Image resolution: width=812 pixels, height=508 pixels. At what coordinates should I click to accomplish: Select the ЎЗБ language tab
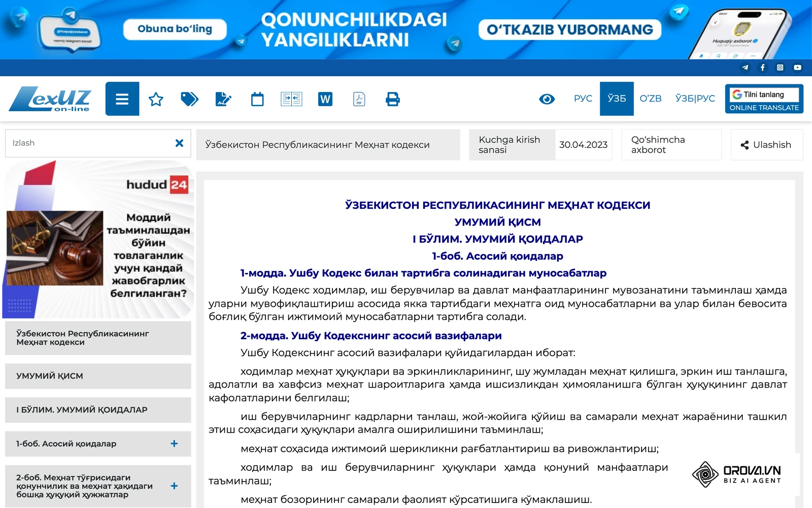click(x=617, y=99)
